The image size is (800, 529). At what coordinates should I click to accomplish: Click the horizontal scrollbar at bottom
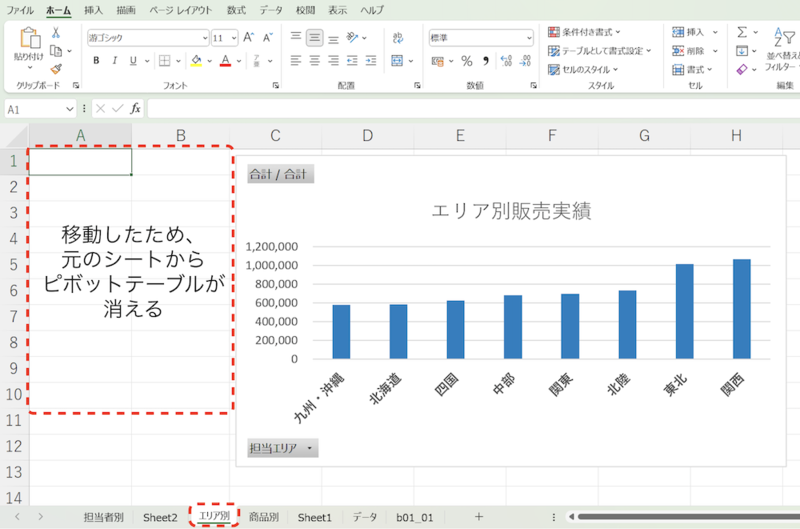[688, 517]
